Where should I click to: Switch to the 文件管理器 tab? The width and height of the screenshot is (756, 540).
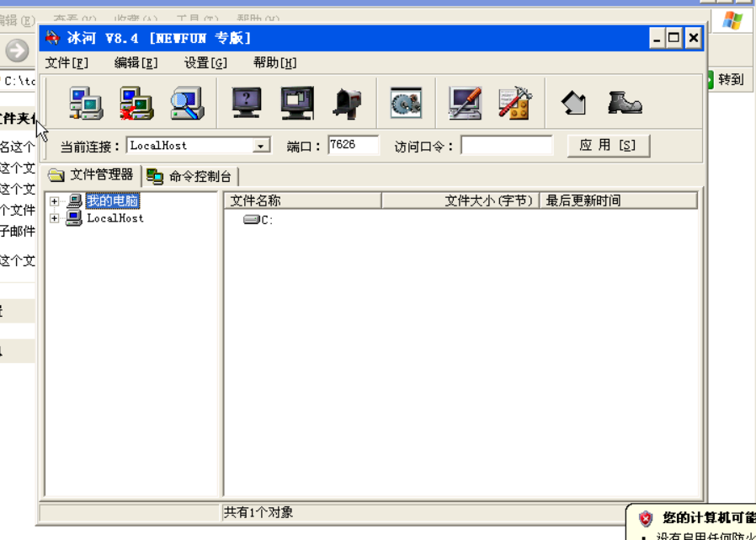(x=91, y=175)
